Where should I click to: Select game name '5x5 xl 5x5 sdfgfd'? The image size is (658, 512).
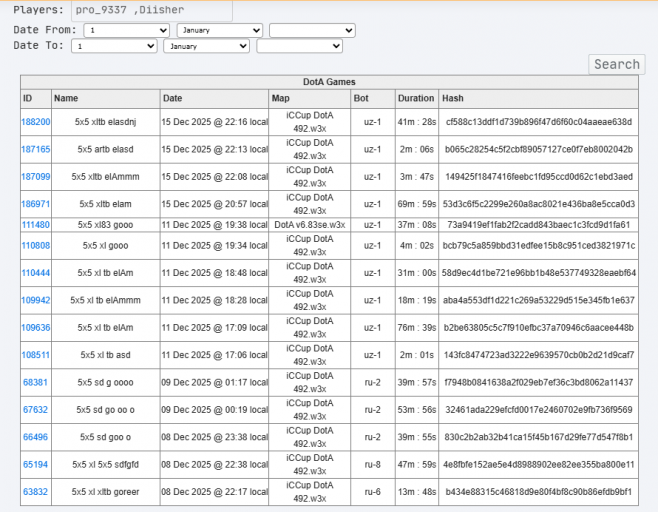point(105,465)
